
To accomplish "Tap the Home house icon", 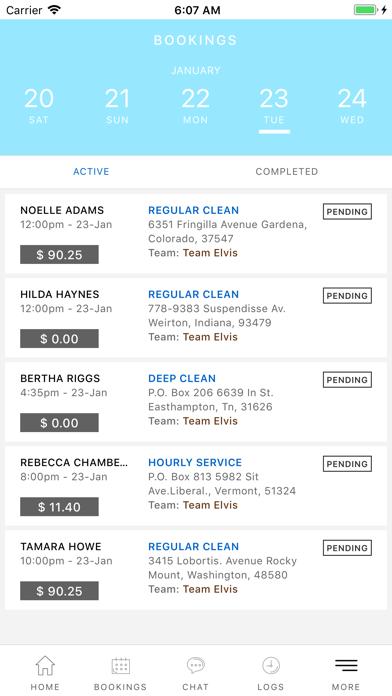I will (45, 666).
